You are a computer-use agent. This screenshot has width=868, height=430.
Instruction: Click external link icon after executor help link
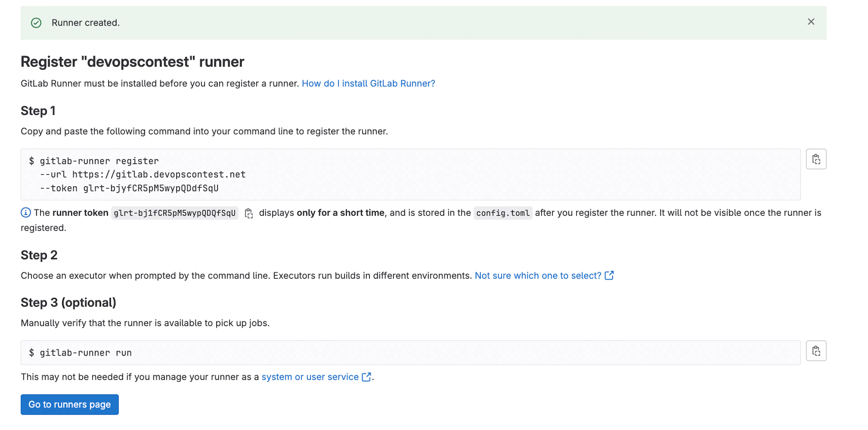click(x=609, y=276)
